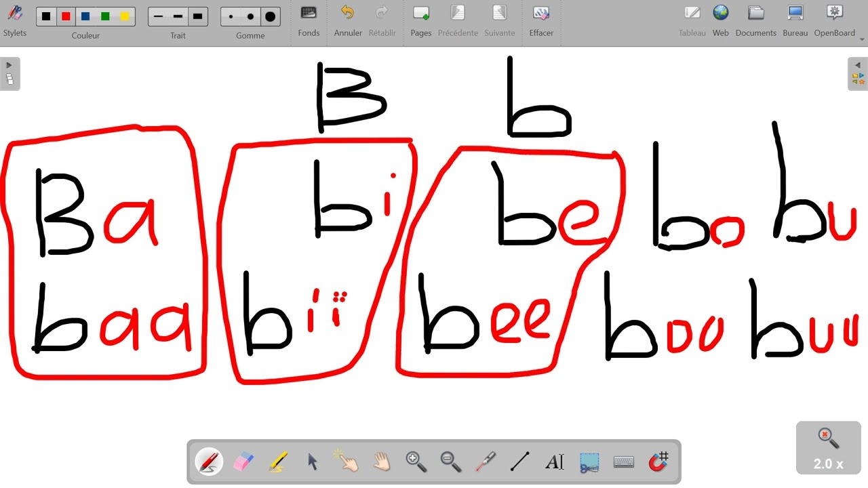
Task: Go to next page with Suivante
Action: pos(500,20)
